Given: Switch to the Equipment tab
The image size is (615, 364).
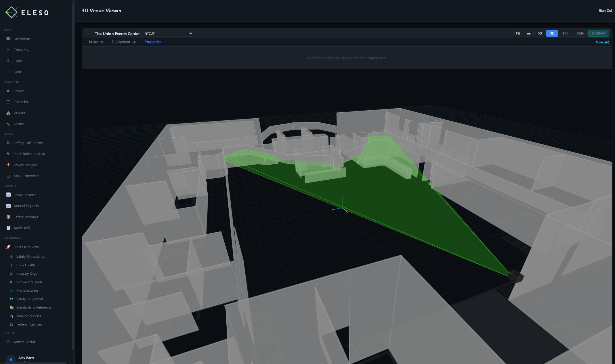Looking at the screenshot, I should [x=121, y=42].
